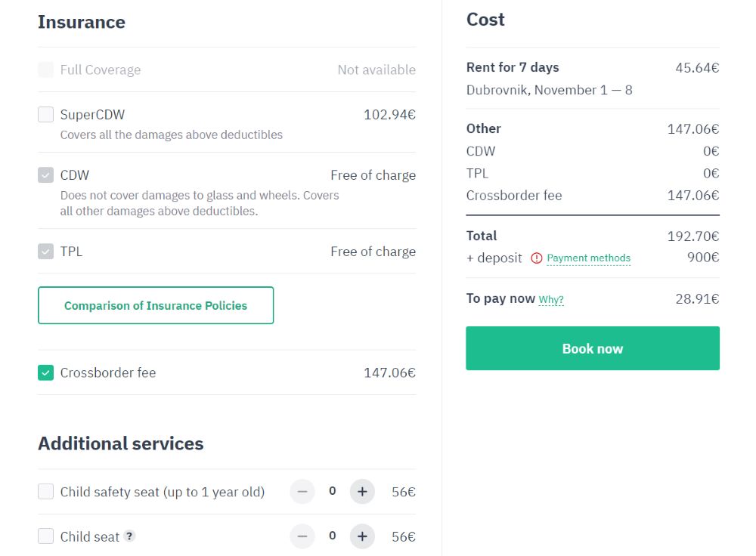Click the Child safety seat quantity field

pos(332,492)
